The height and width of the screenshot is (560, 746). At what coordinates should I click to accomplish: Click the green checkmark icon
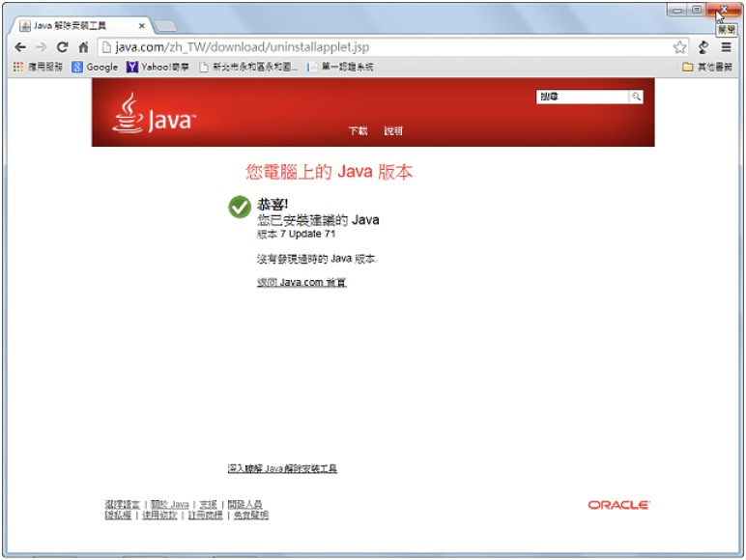240,207
